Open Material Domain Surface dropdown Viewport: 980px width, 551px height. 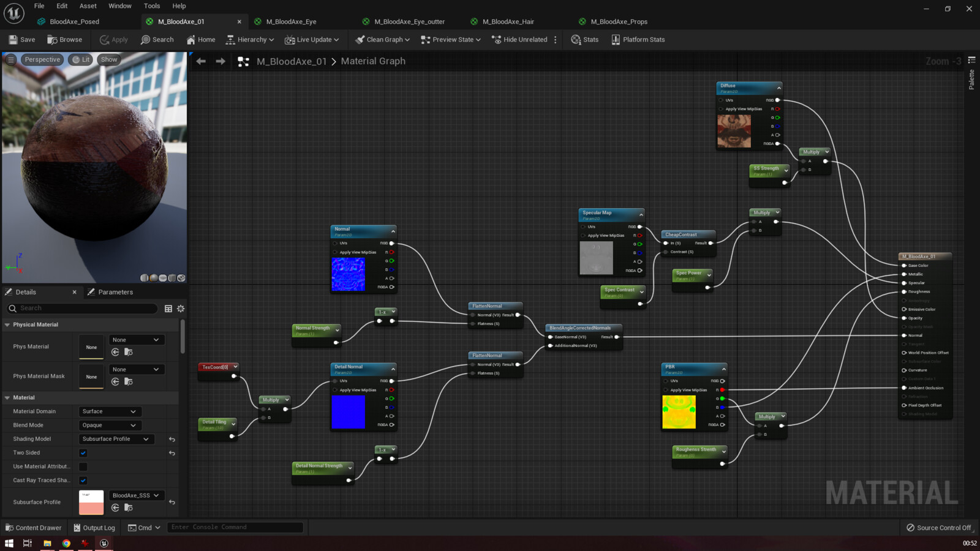tap(110, 411)
